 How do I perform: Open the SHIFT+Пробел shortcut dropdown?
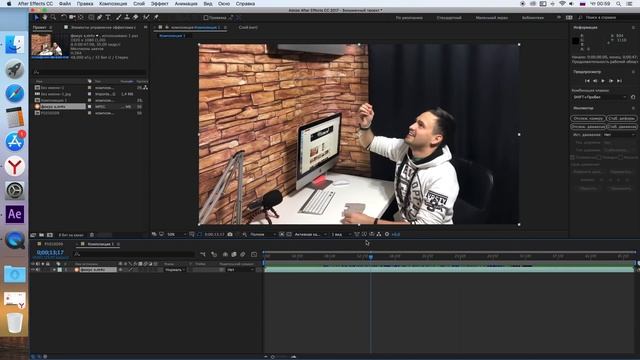600,97
